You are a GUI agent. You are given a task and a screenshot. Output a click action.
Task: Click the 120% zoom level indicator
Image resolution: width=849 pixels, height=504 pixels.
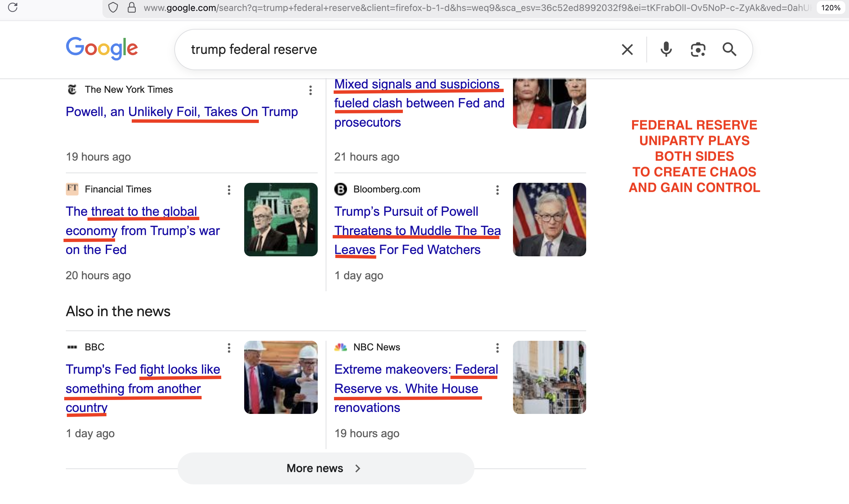[x=830, y=7]
